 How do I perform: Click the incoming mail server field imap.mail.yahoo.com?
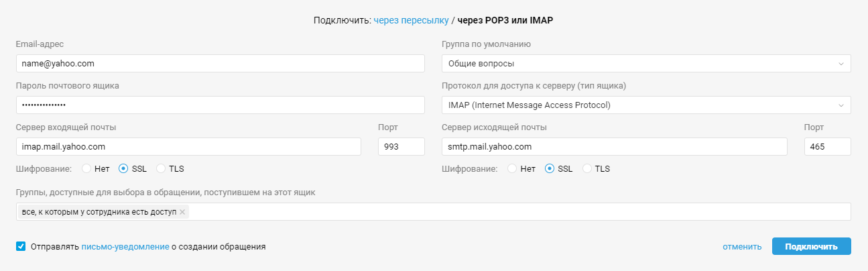click(x=188, y=147)
